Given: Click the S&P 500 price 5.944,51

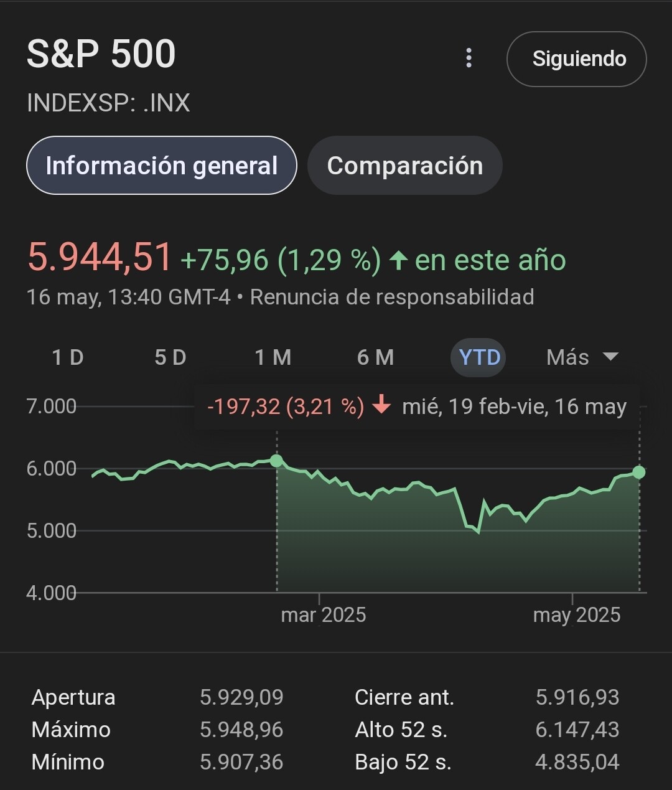Looking at the screenshot, I should tap(100, 257).
